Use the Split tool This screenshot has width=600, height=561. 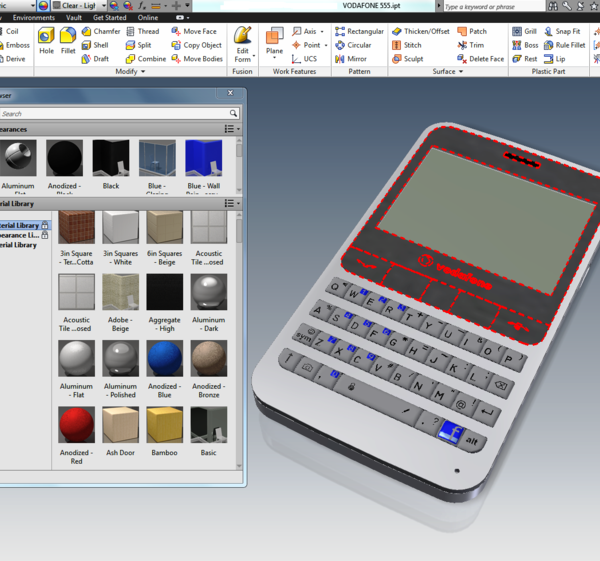pos(139,45)
